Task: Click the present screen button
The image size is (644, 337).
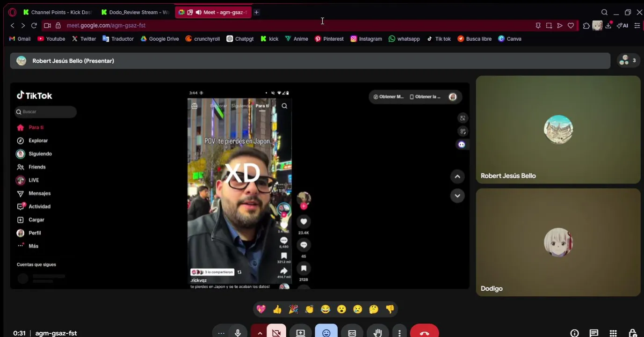Action: coord(300,333)
